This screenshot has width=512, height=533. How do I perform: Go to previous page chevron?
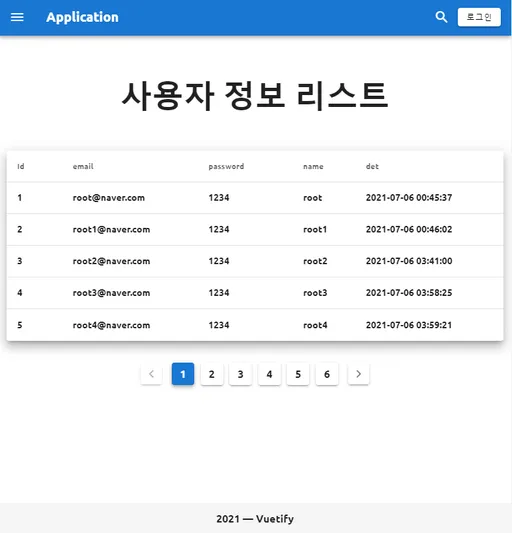[151, 374]
